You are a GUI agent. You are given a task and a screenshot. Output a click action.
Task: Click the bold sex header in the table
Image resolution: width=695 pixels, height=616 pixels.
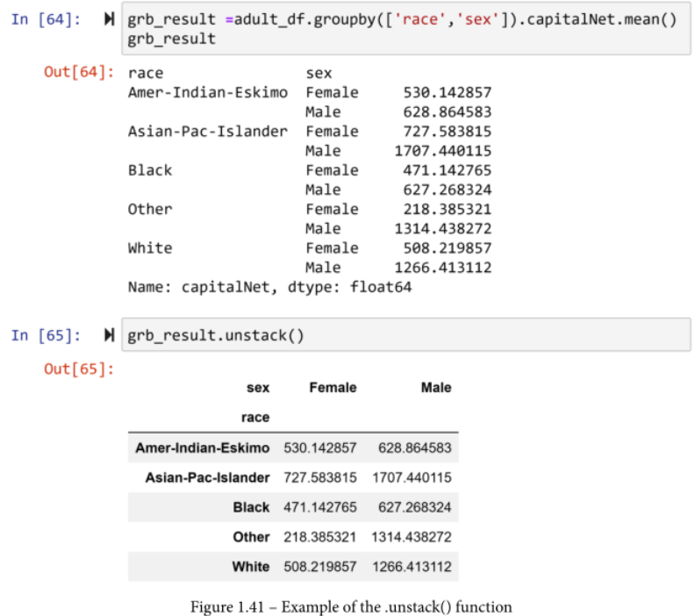pyautogui.click(x=258, y=388)
